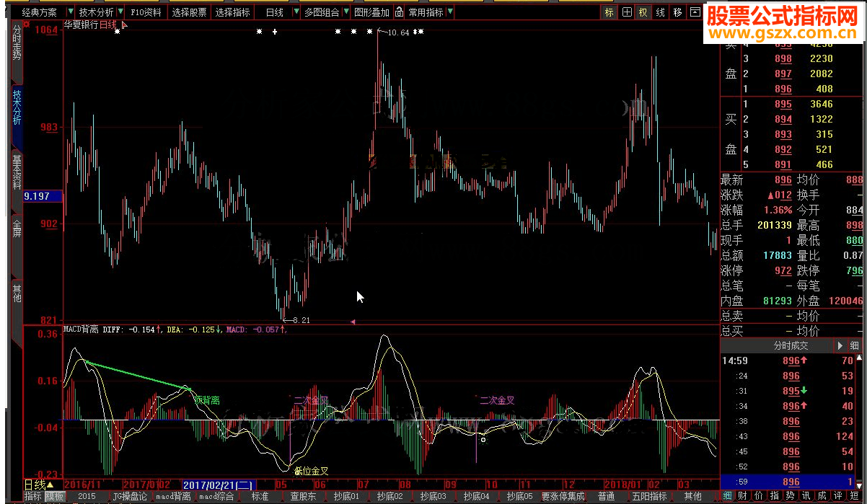867x504 pixels.
Task: Toggle the 权 adjustment icon
Action: pos(643,12)
